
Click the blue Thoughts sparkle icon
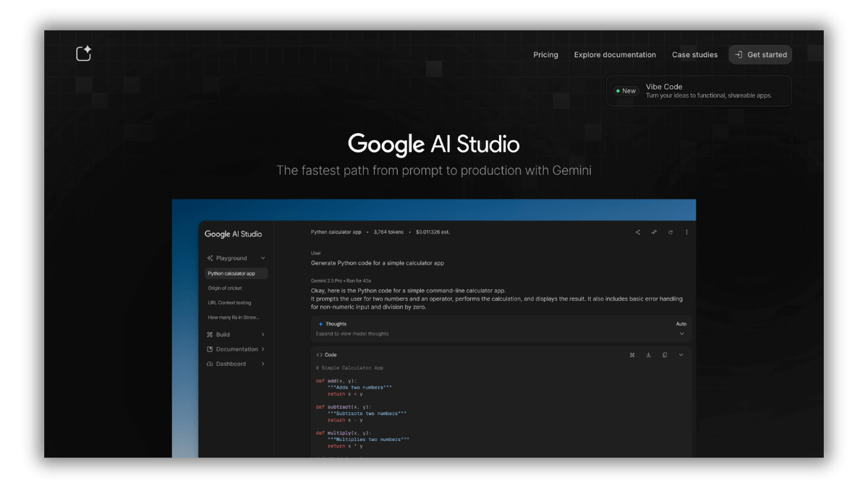tap(320, 324)
